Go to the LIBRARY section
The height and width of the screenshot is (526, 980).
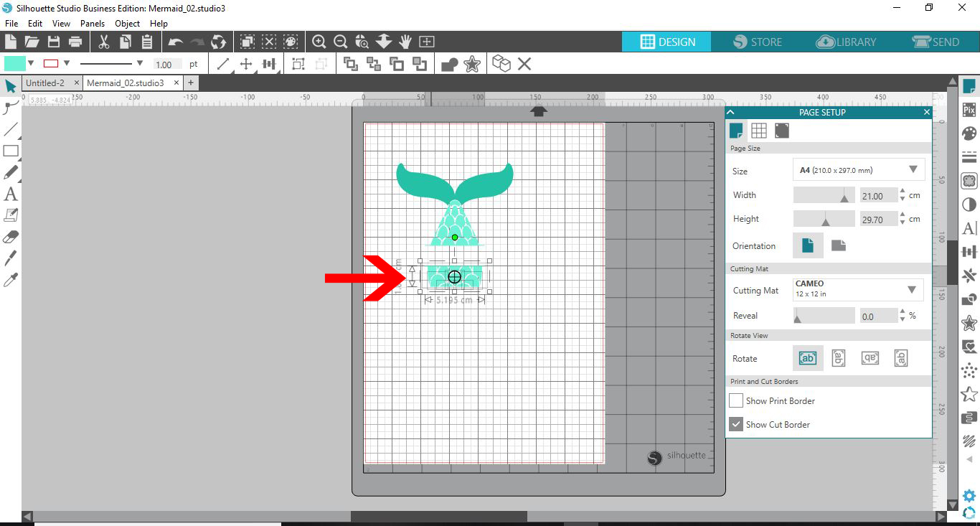(x=847, y=42)
